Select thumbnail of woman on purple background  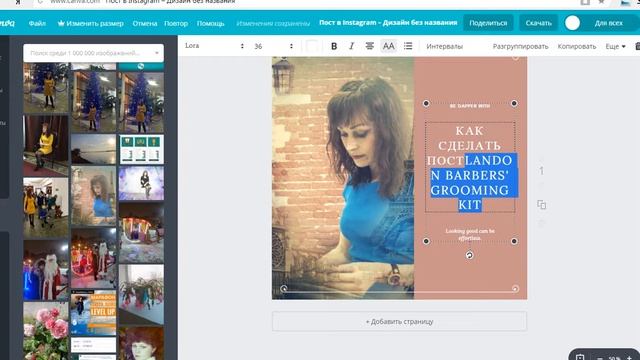click(141, 183)
